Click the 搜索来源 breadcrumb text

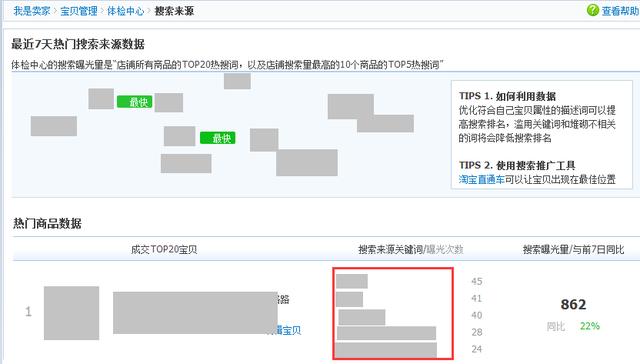click(x=174, y=11)
